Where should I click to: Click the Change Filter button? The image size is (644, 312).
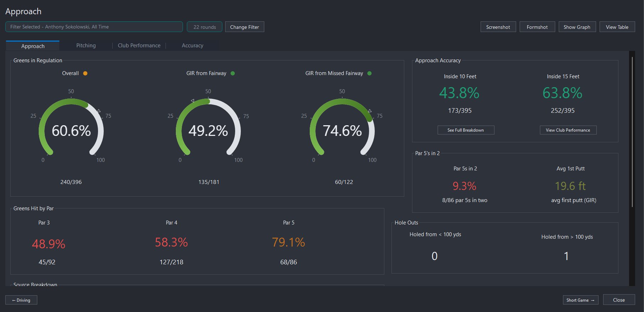[245, 27]
